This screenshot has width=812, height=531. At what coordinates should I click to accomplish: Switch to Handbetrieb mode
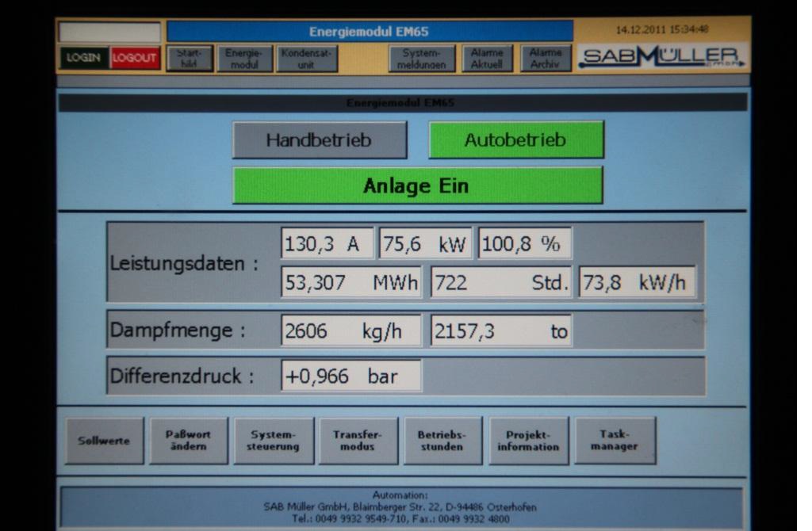pyautogui.click(x=320, y=139)
